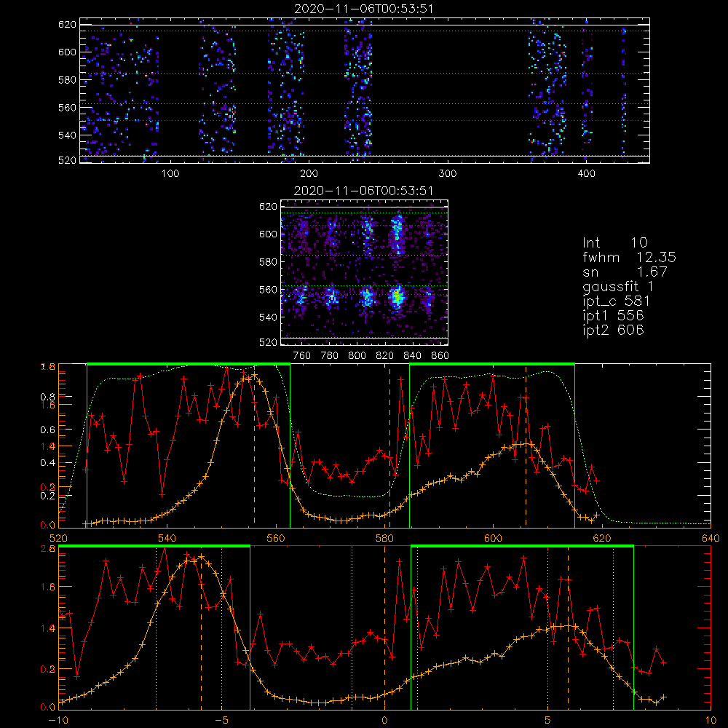Click the "-5" x-axis label of the bottom plot
The image size is (728, 728).
click(221, 721)
